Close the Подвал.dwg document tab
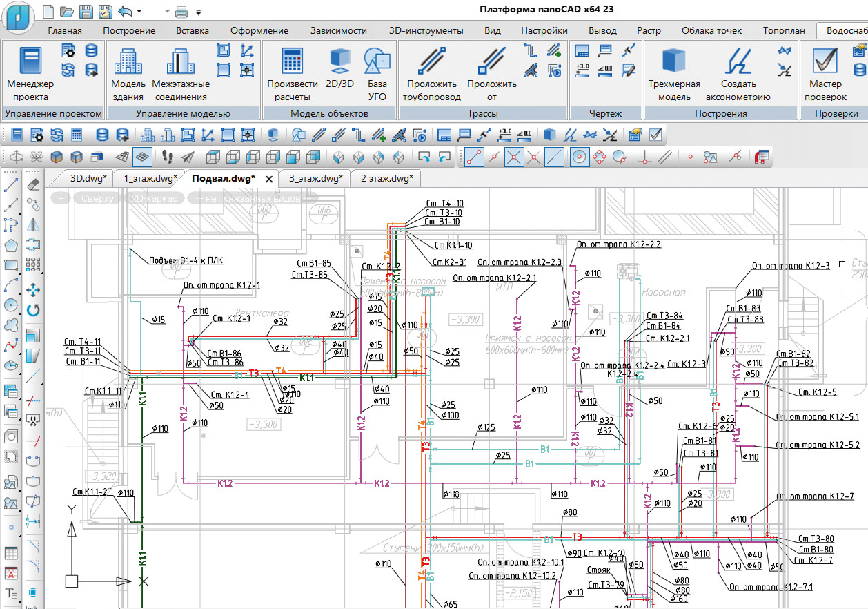Viewport: 868px width, 609px height. coord(269,179)
